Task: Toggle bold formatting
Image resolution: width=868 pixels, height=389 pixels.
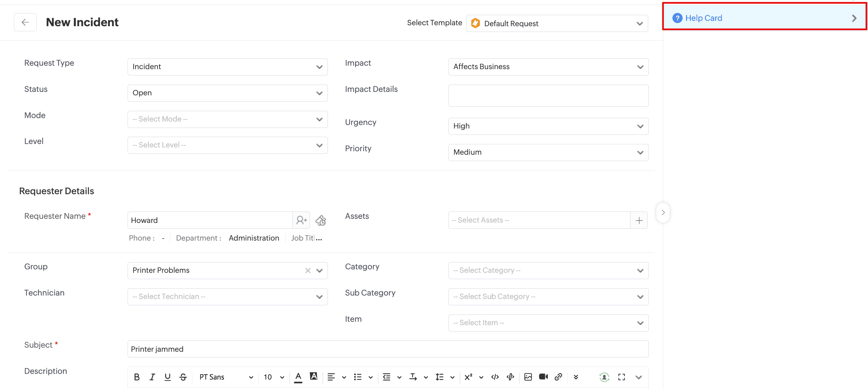Action: [136, 377]
